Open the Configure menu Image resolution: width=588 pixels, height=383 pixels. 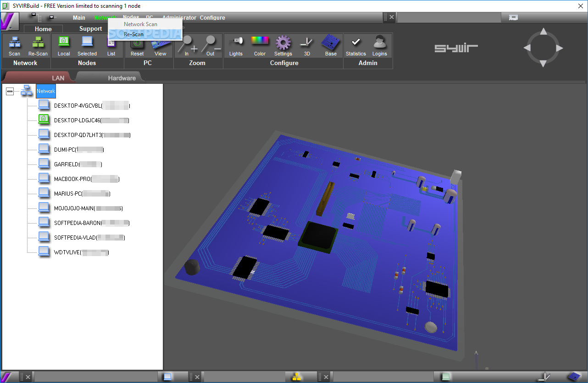[212, 17]
